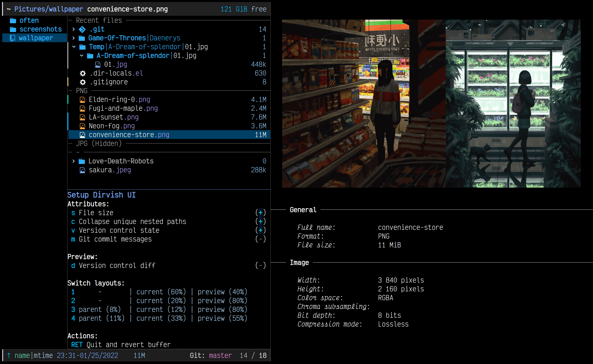The height and width of the screenshot is (364, 593).
Task: Click the folder icon next to screenshots
Action: (13, 29)
